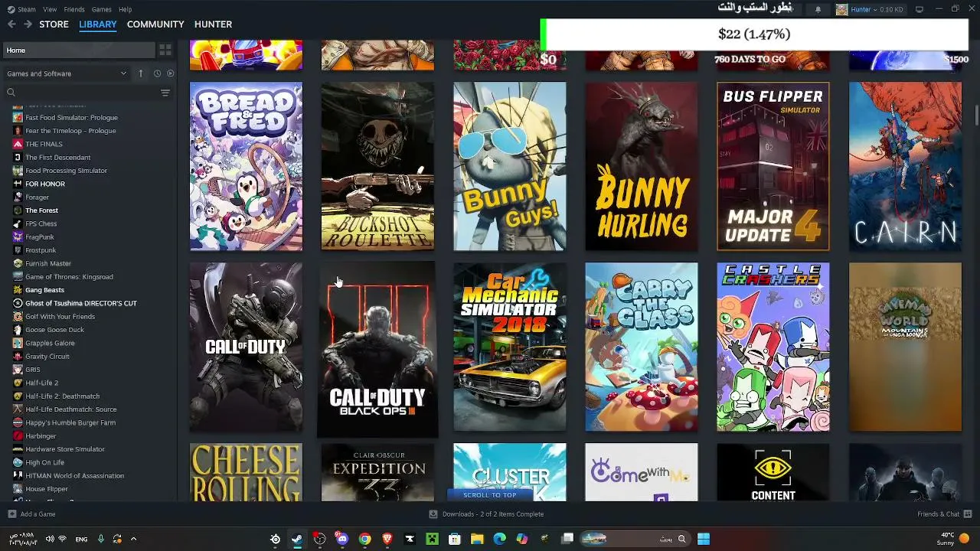Open the Bread & Fred game cover
Viewport: 980px width, 551px height.
tap(246, 166)
